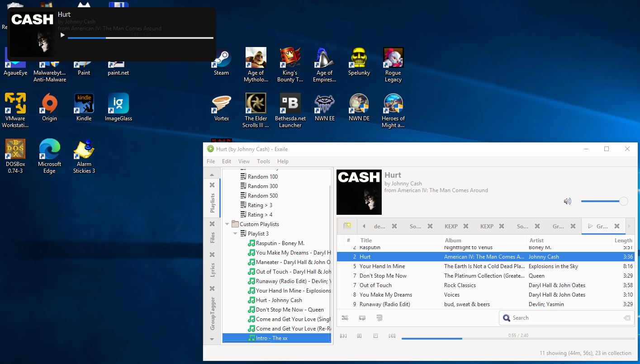The width and height of the screenshot is (640, 364).
Task: Open the Tools menu
Action: click(x=263, y=161)
